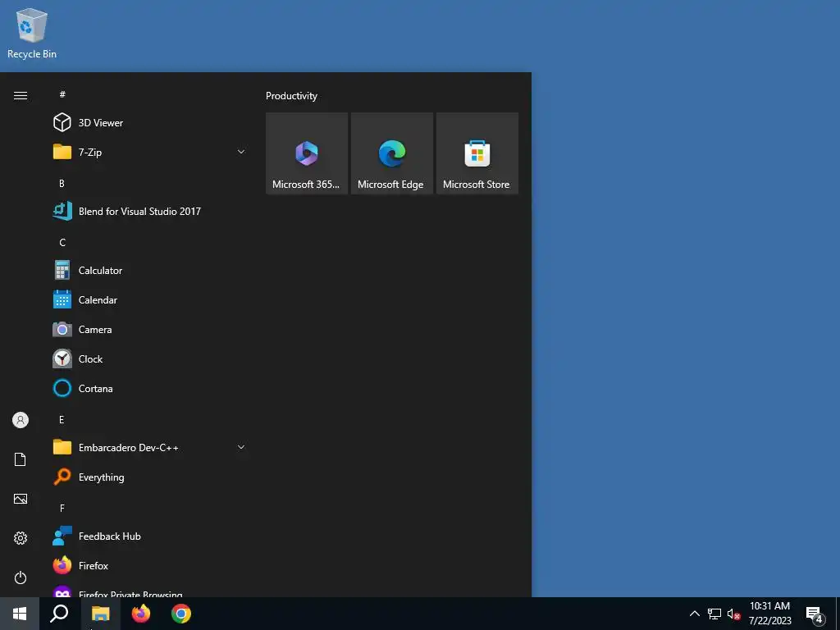
Task: Open File Explorer from the taskbar
Action: pyautogui.click(x=100, y=614)
